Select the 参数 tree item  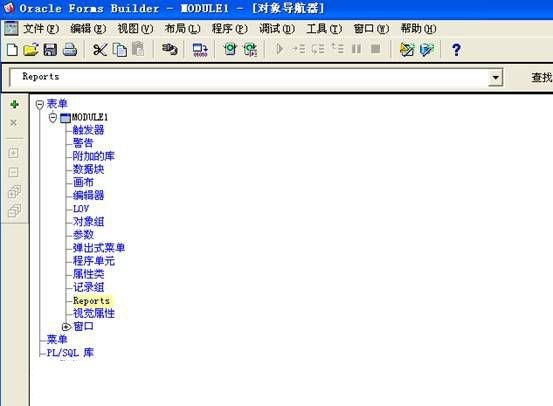[83, 235]
